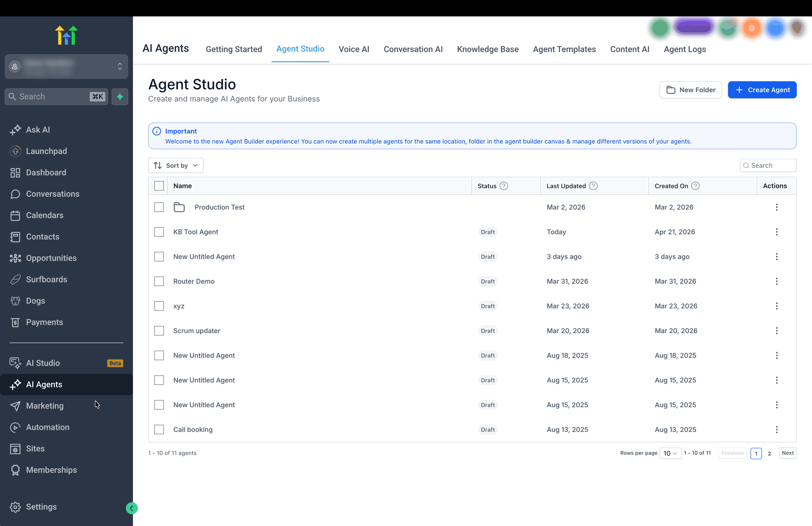
Task: Open the Rows per page dropdown
Action: (x=670, y=453)
